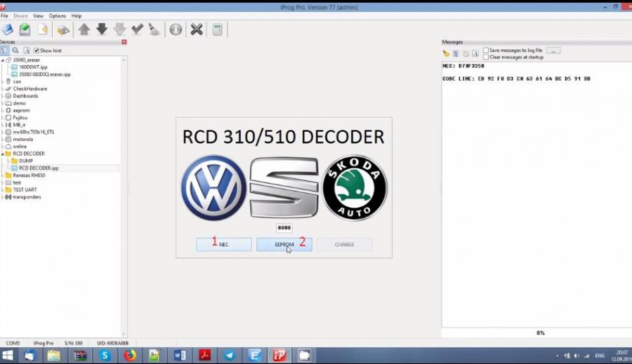Close the Devices panel with red X
Image resolution: width=632 pixels, height=364 pixels.
tap(124, 42)
